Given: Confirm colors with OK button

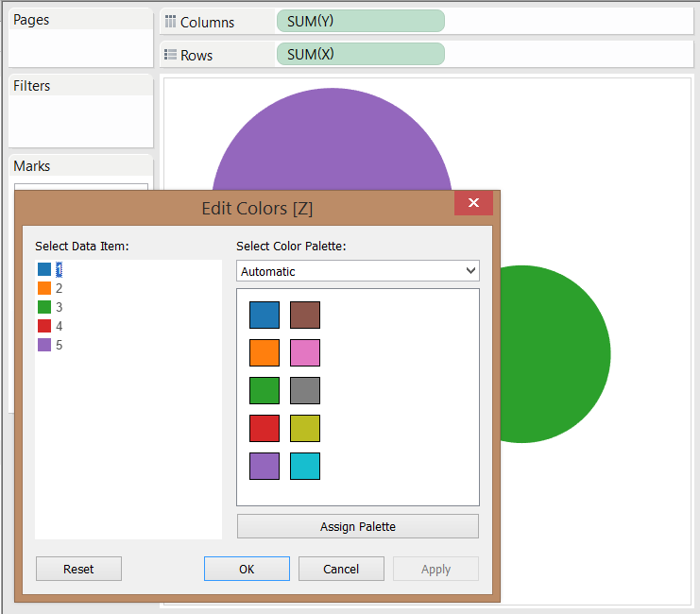Looking at the screenshot, I should point(247,569).
